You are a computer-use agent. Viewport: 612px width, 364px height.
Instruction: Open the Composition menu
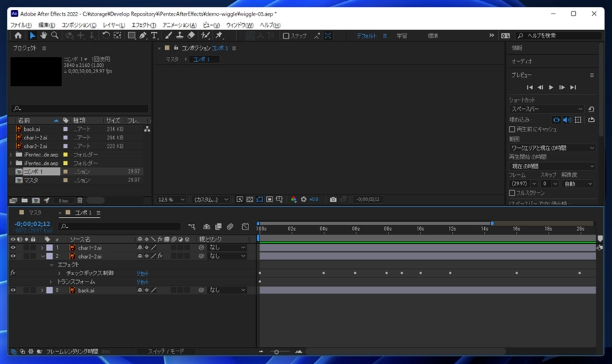point(79,25)
